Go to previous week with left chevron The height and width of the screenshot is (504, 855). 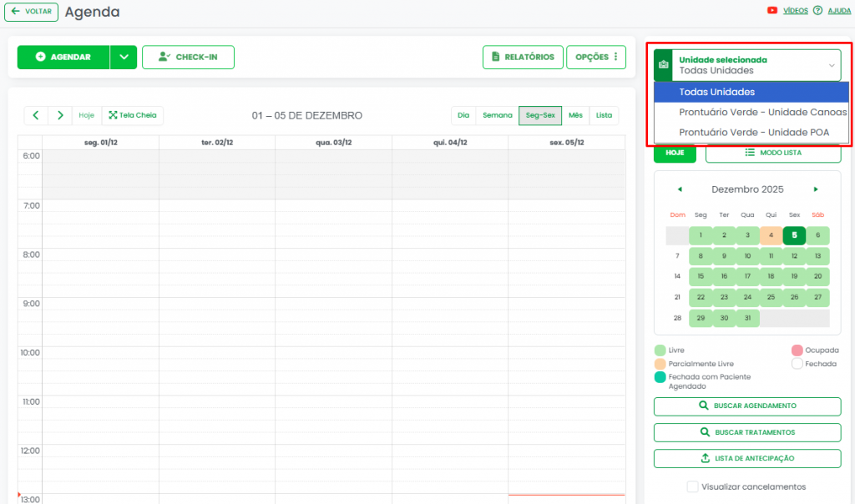coord(36,115)
